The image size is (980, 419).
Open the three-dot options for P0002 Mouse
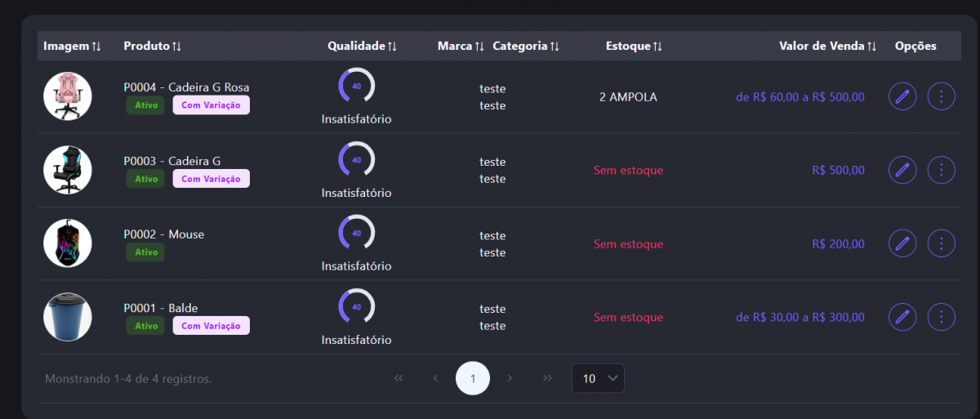coord(942,243)
